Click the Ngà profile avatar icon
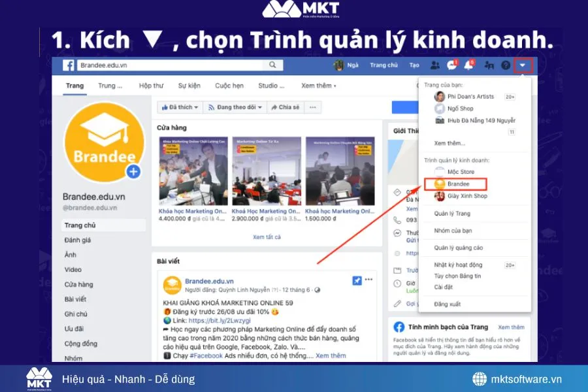This screenshot has width=588, height=392. 338,65
